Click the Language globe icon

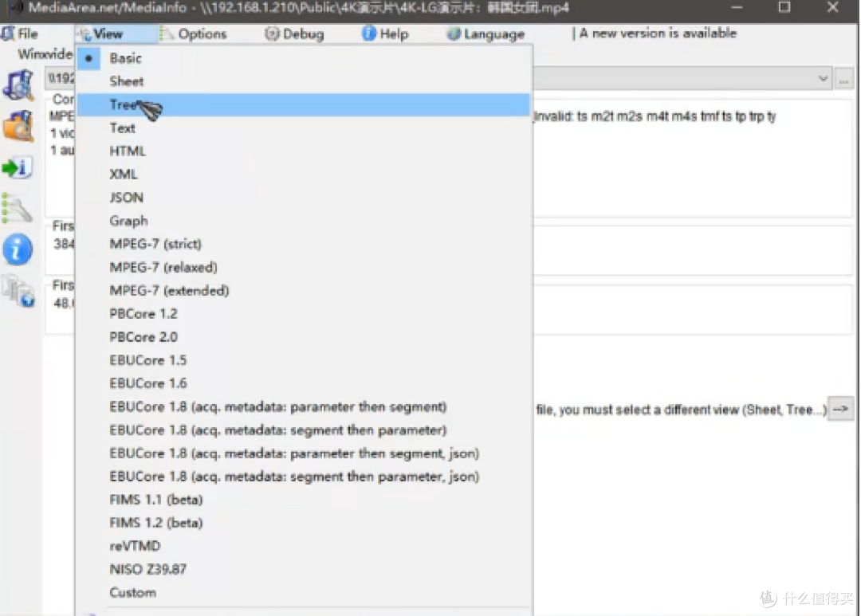[x=454, y=34]
